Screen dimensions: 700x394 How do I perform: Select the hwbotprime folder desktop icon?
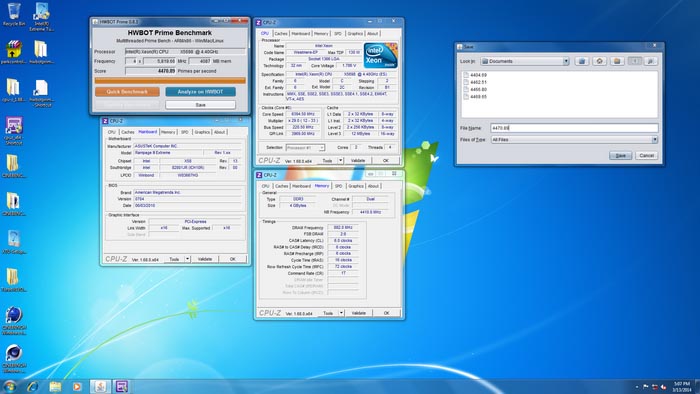coord(41,52)
